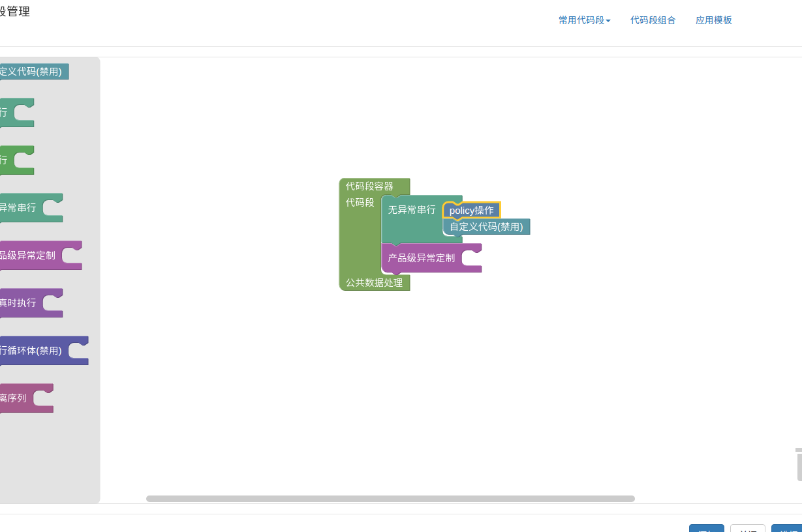Click the white outlined button at the bottom
Screen dimensions: 802x532
[747, 529]
